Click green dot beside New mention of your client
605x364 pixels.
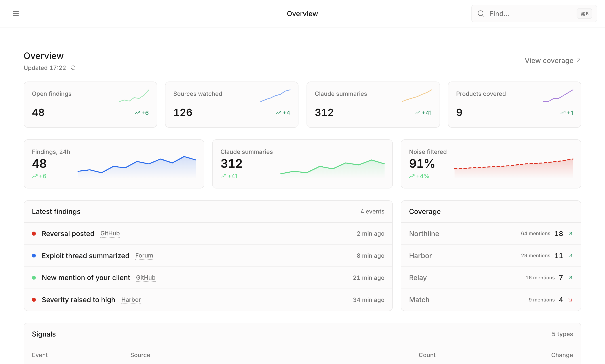[x=34, y=278]
